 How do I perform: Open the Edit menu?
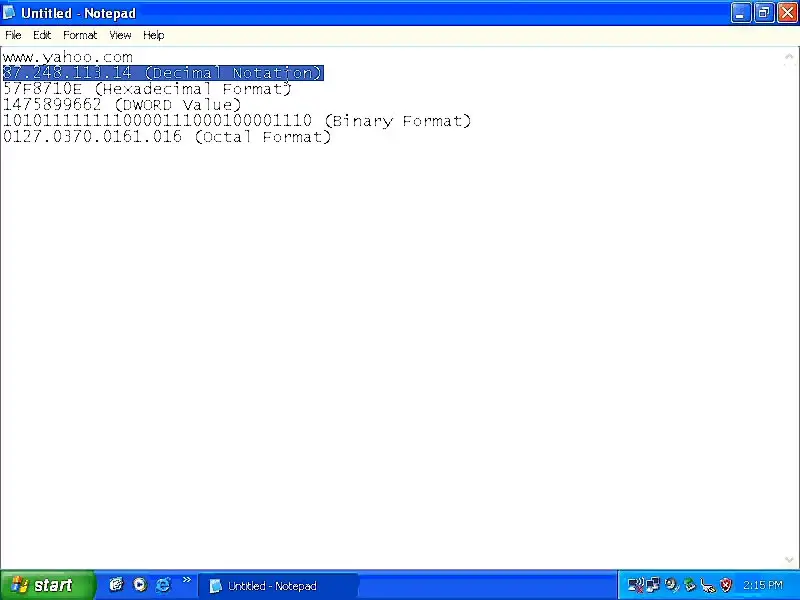(42, 35)
